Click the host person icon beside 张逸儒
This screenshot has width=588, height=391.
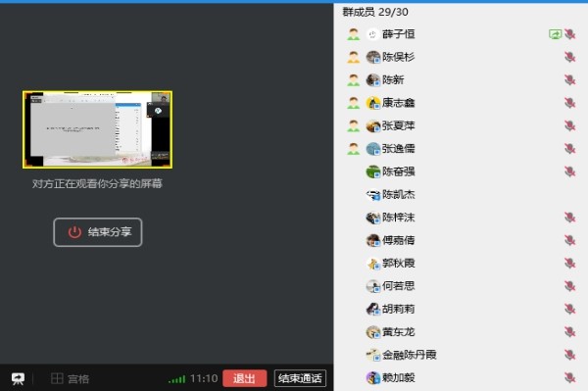click(x=353, y=148)
